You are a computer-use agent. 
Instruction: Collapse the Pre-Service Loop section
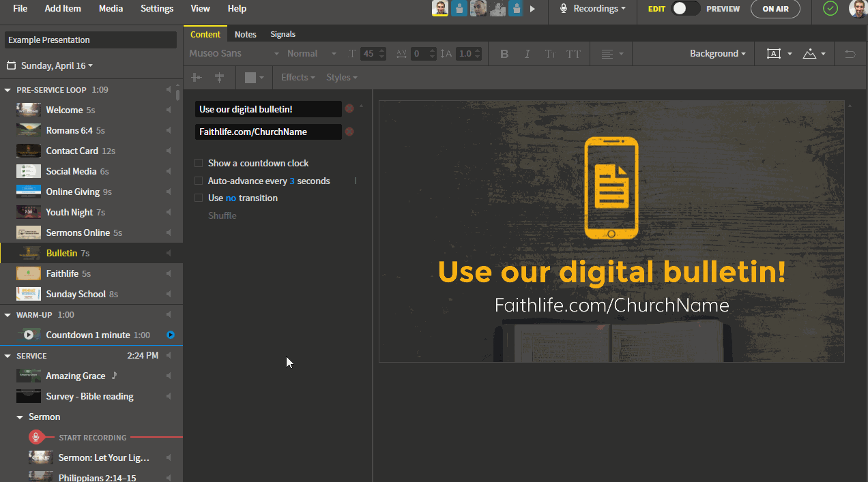[x=8, y=90]
